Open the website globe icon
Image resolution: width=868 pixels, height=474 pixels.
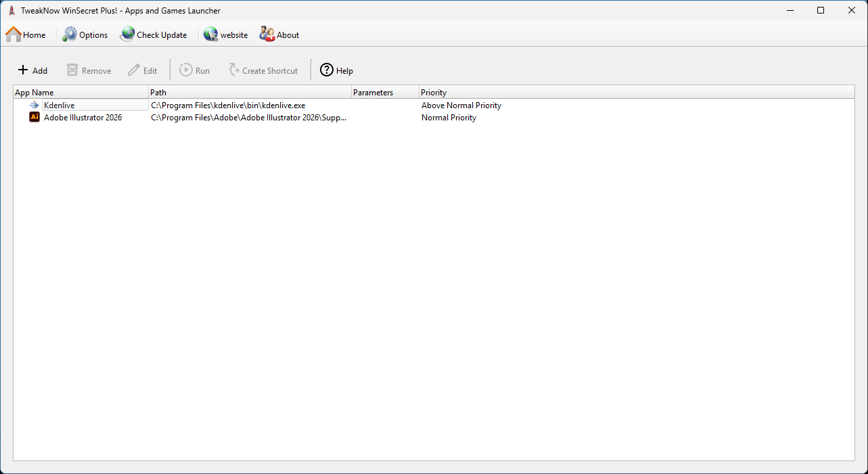(x=211, y=34)
